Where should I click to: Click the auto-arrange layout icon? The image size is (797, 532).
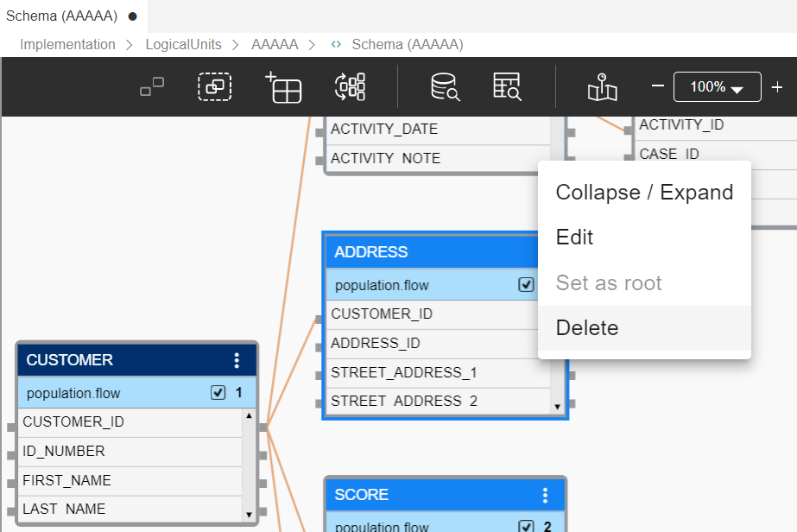(x=350, y=87)
